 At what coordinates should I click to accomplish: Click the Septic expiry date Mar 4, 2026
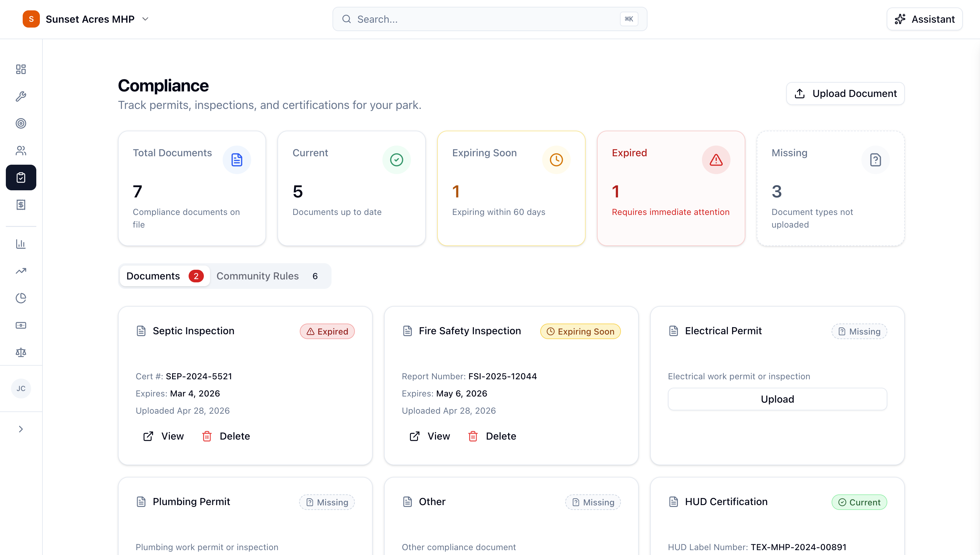pyautogui.click(x=195, y=393)
